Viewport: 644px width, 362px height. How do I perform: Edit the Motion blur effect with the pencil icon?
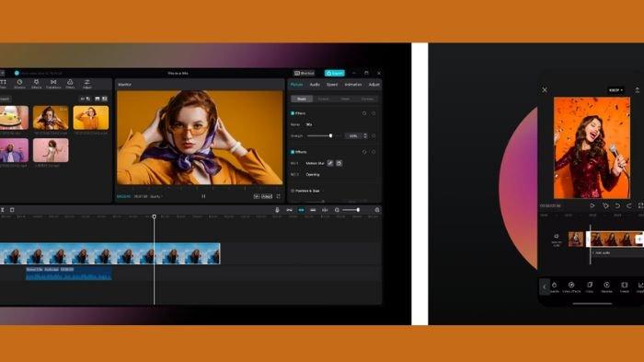click(x=330, y=163)
